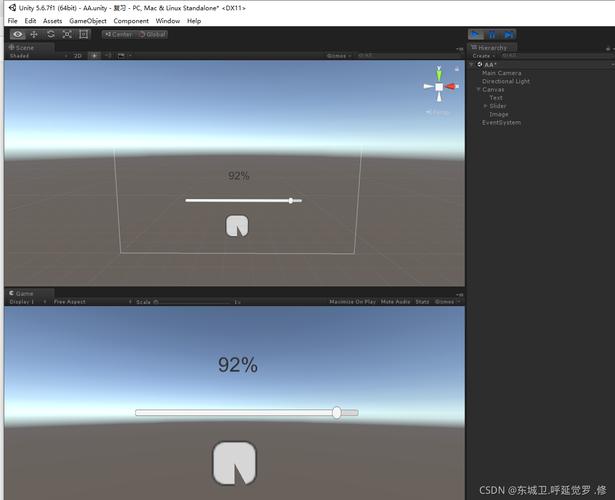Toggle scene lighting button
This screenshot has width=615, height=500.
pos(95,56)
